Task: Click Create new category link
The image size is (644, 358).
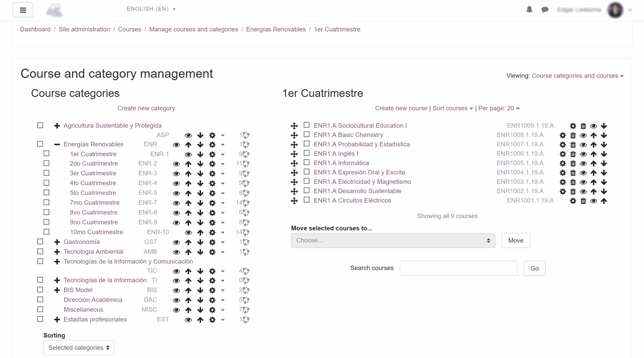Action: point(146,108)
